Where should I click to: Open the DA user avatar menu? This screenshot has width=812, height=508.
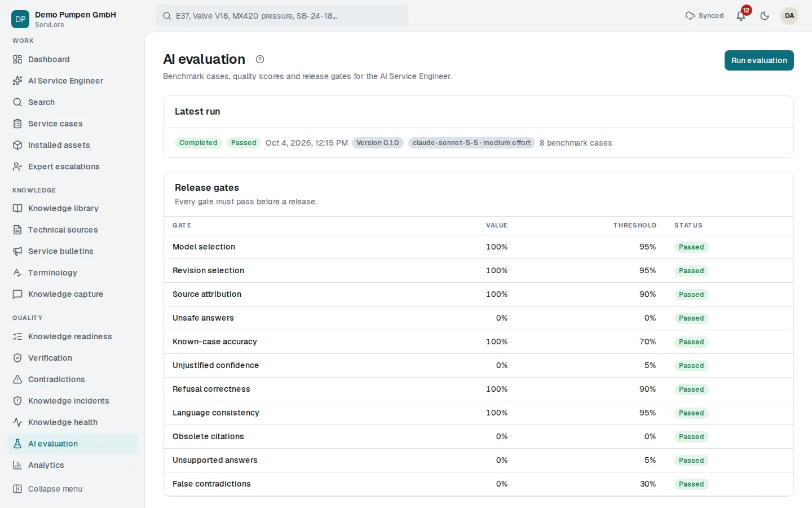pos(789,16)
